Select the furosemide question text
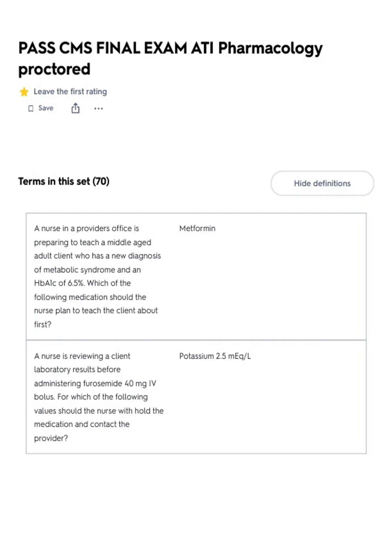The width and height of the screenshot is (392, 556). pos(98,397)
